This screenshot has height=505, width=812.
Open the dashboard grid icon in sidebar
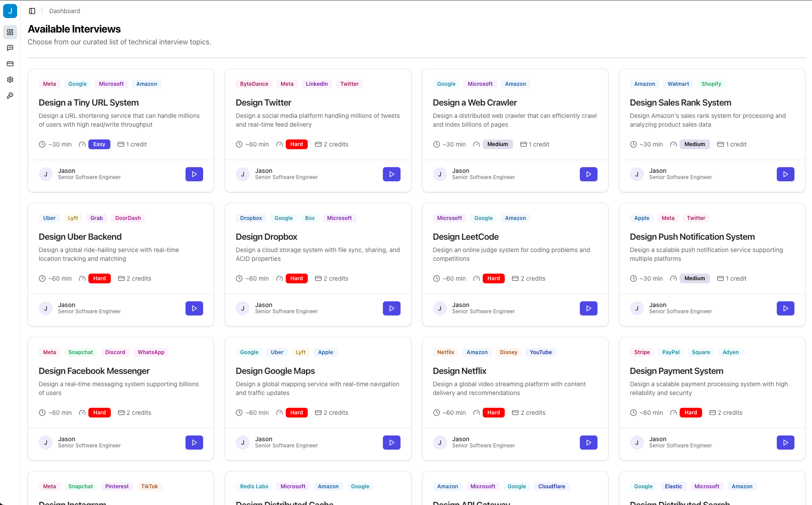pyautogui.click(x=10, y=32)
